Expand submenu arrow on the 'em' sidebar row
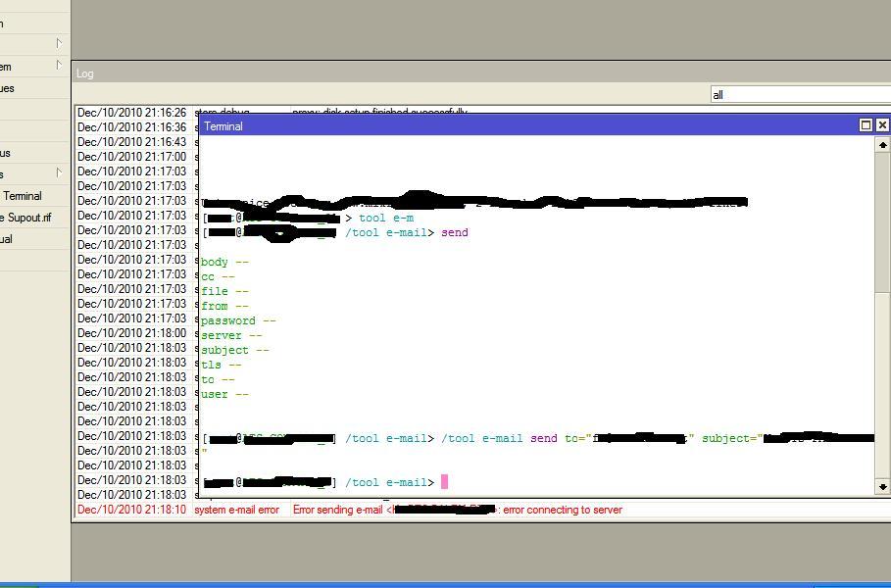891x588 pixels. coord(59,66)
